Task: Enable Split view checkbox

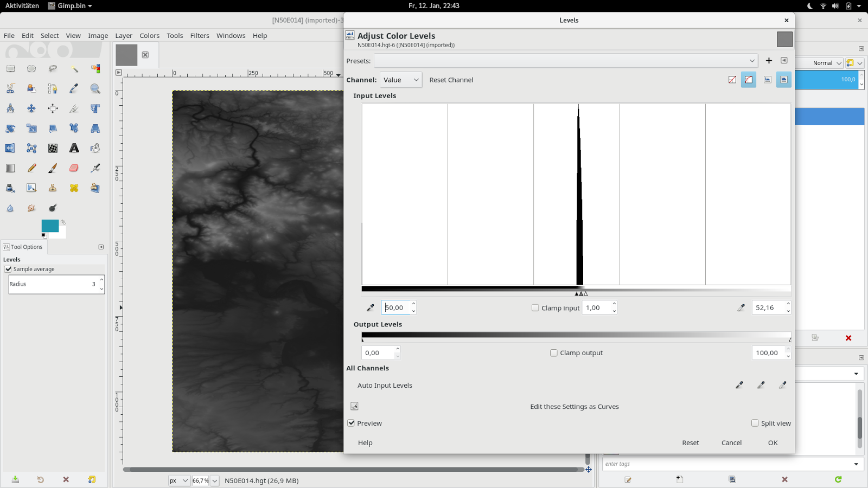Action: (755, 423)
